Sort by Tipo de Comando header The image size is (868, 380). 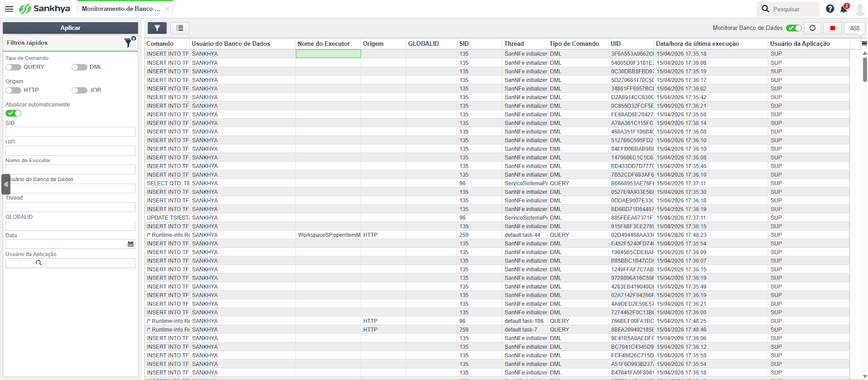click(578, 44)
